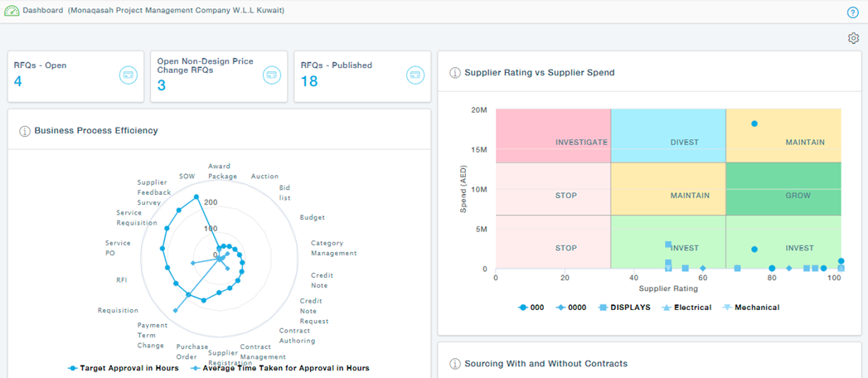Viewport: 868px width, 378px height.
Task: Hide the Electrical series in legend
Action: [x=686, y=308]
